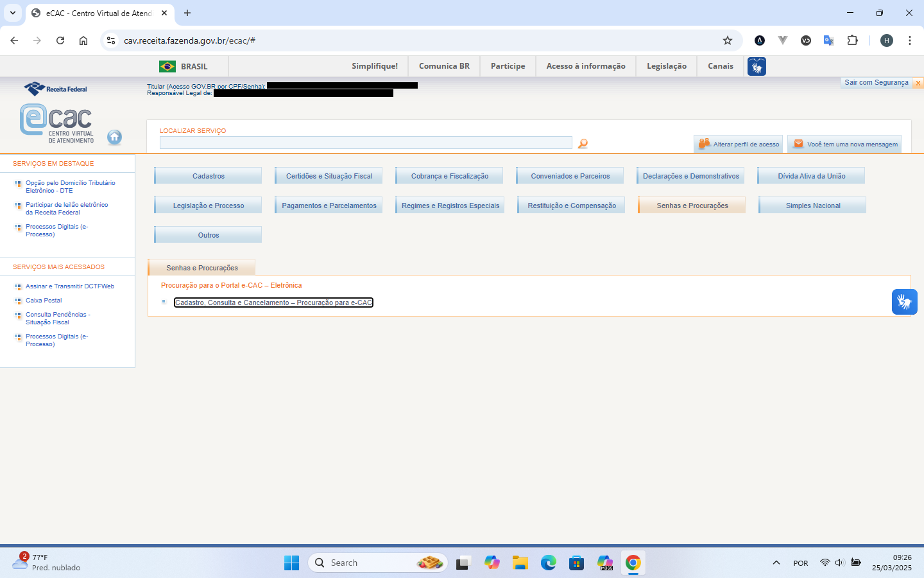Viewport: 924px width, 578px height.
Task: Expand the system tray hidden icons chevron
Action: [776, 563]
